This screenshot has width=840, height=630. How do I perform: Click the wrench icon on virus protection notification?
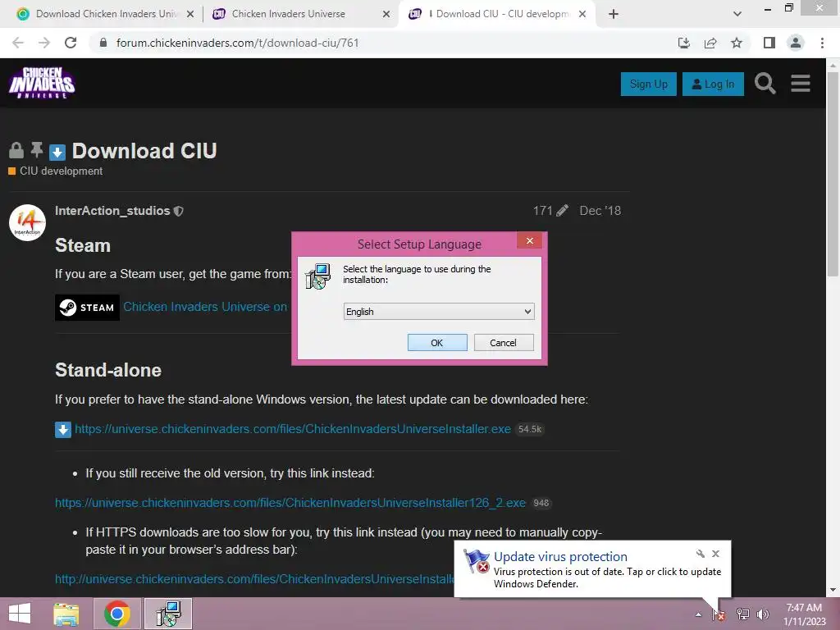pyautogui.click(x=701, y=554)
